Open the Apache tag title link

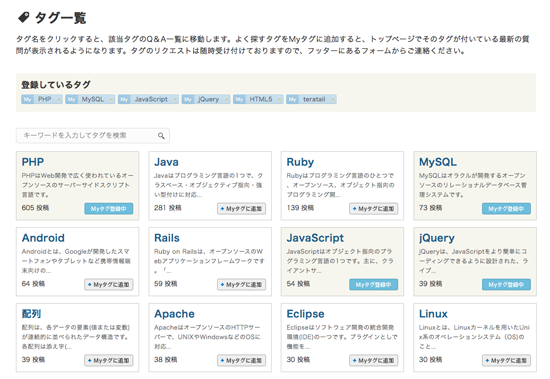click(174, 314)
